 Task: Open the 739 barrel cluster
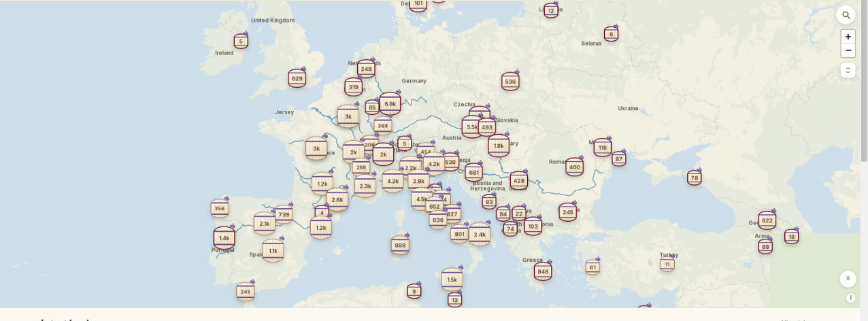pyautogui.click(x=284, y=214)
